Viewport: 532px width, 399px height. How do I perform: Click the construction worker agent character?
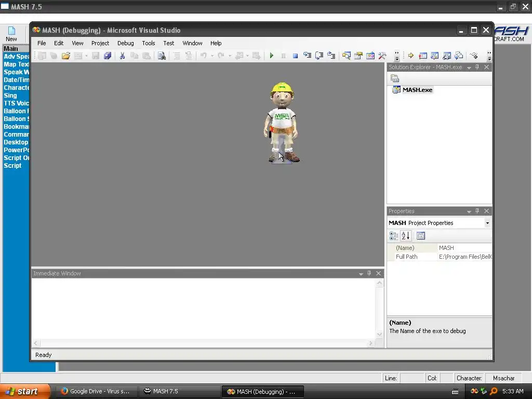tap(282, 123)
